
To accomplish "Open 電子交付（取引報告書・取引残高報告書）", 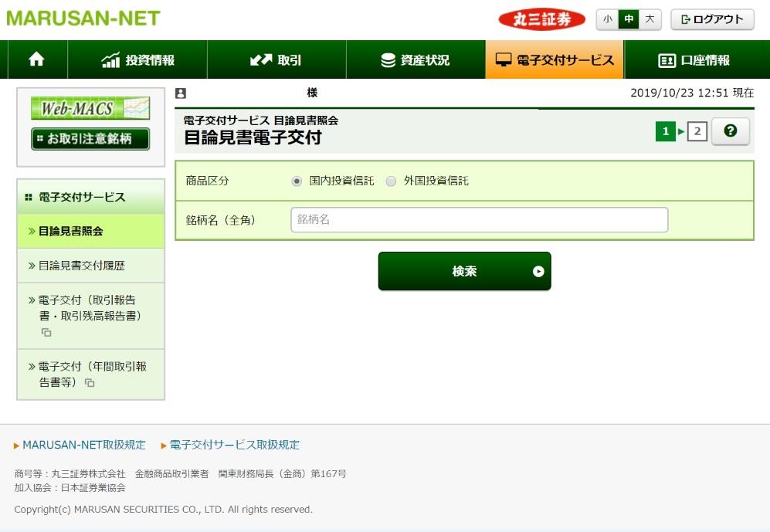I will [91, 316].
